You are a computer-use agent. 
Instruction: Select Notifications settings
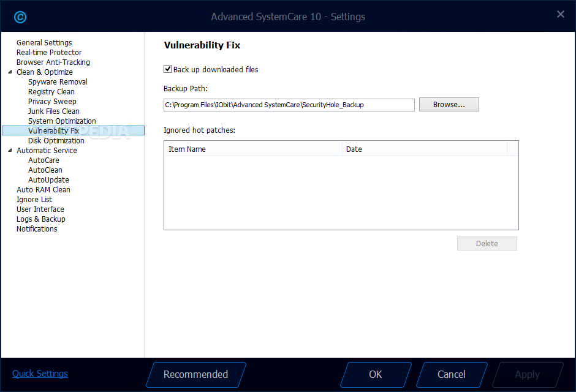pyautogui.click(x=37, y=228)
